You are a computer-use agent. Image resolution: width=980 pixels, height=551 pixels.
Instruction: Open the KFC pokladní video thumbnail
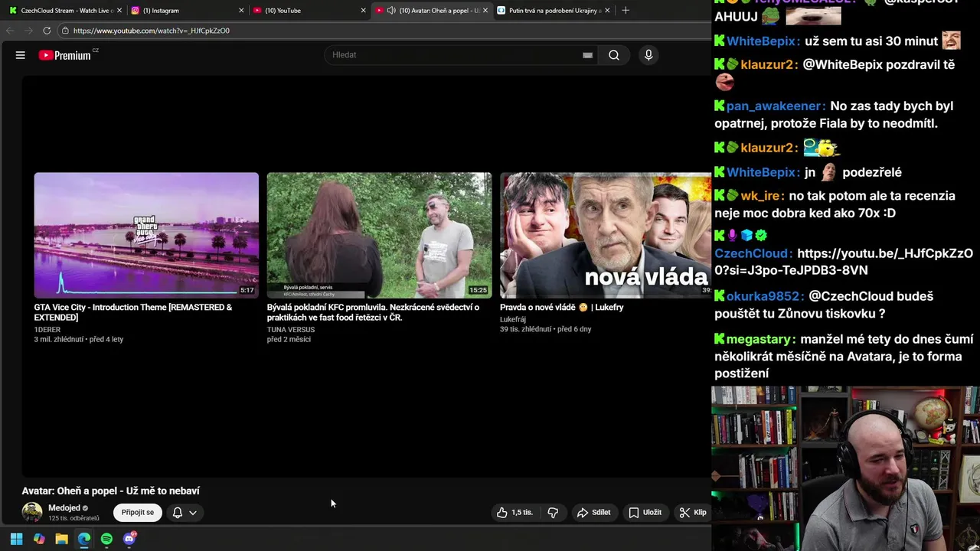[x=379, y=235]
